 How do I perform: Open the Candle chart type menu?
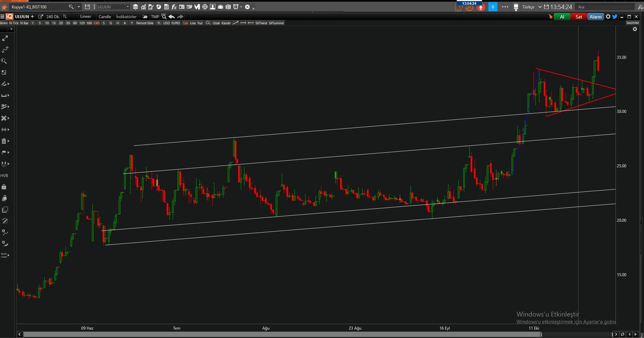(105, 16)
